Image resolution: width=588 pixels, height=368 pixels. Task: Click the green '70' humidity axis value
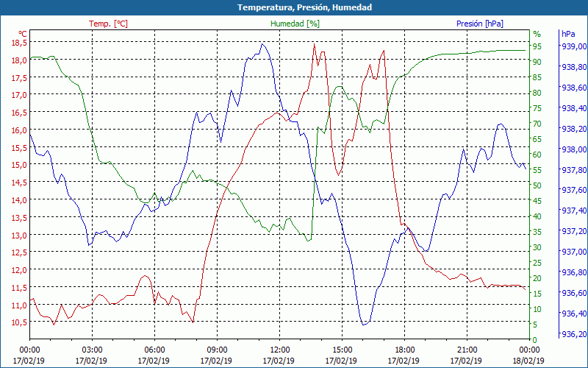(x=537, y=124)
